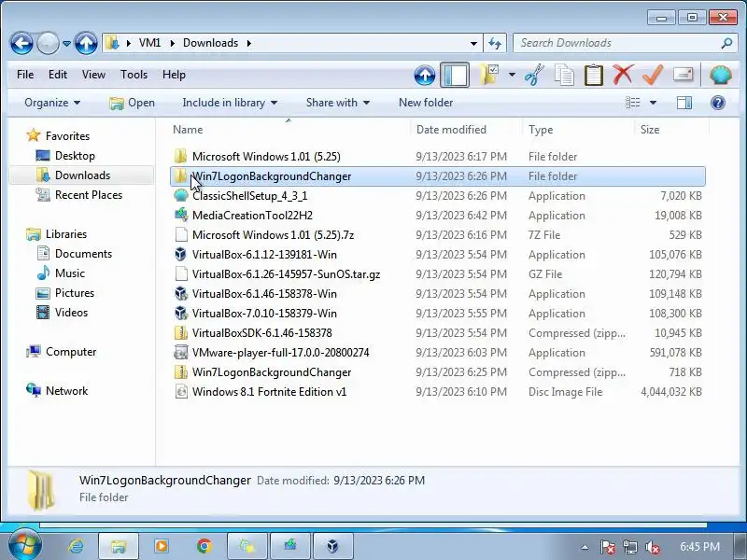This screenshot has width=747, height=560.
Task: Select Network in the navigation pane
Action: click(x=57, y=391)
